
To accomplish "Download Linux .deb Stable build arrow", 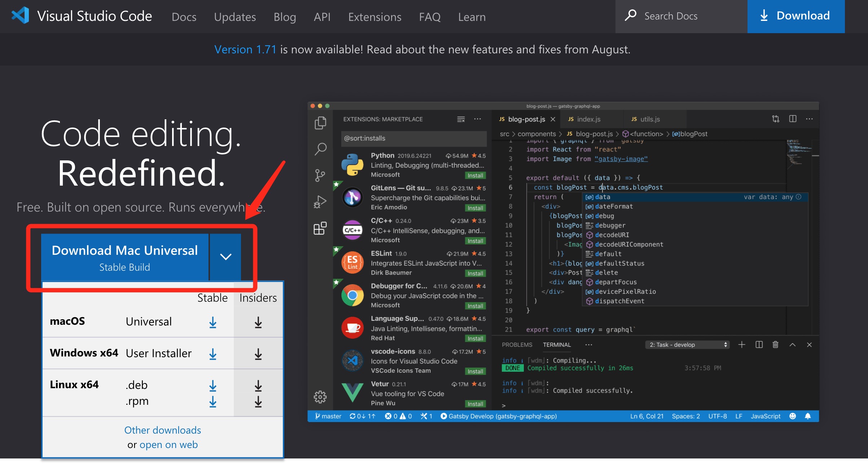I will pyautogui.click(x=213, y=385).
